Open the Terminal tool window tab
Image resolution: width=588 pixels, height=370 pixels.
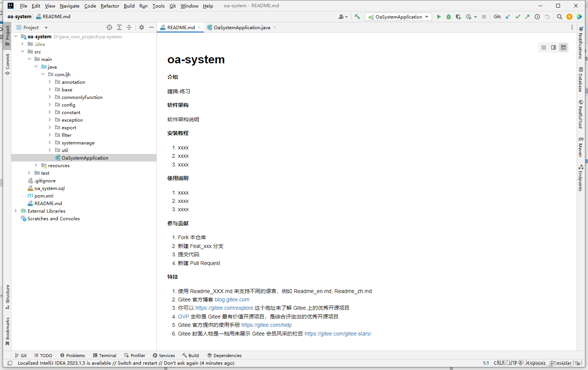[x=104, y=355]
